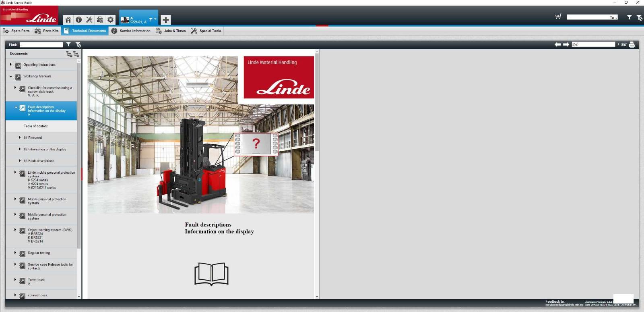The width and height of the screenshot is (644, 312).
Task: Click the document tree scroll-down arrow
Action: 79,297
